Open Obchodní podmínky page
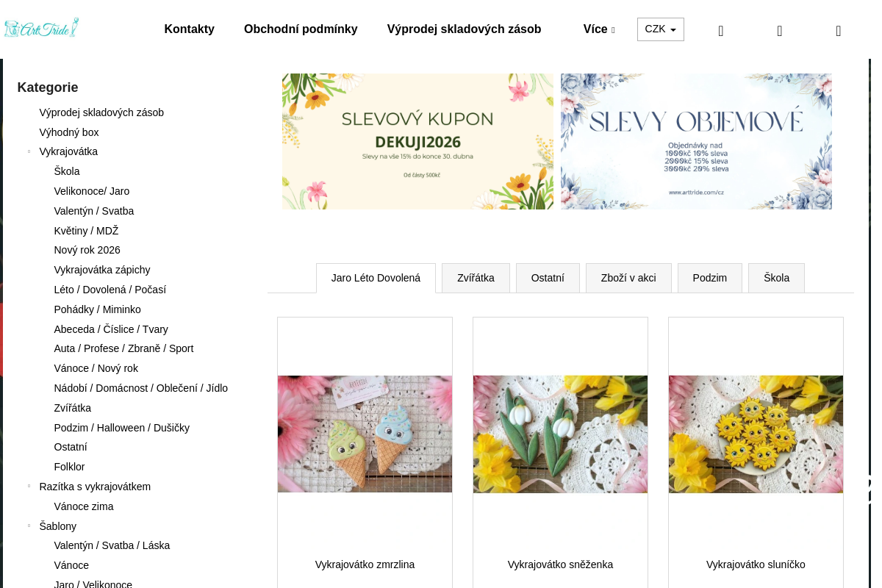 click(301, 29)
